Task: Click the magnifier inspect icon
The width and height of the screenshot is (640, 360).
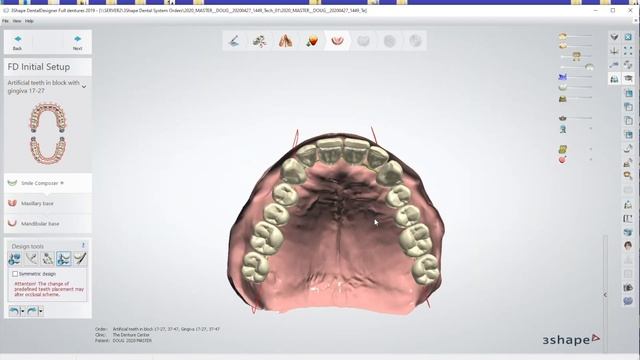Action: click(x=628, y=176)
